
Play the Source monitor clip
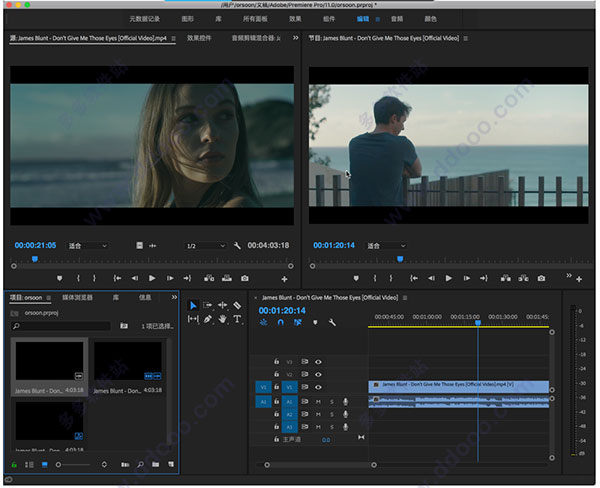(152, 278)
